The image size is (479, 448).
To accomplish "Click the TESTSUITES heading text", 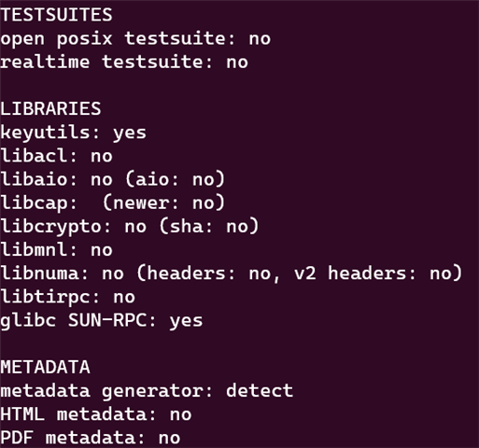I will 56,15.
